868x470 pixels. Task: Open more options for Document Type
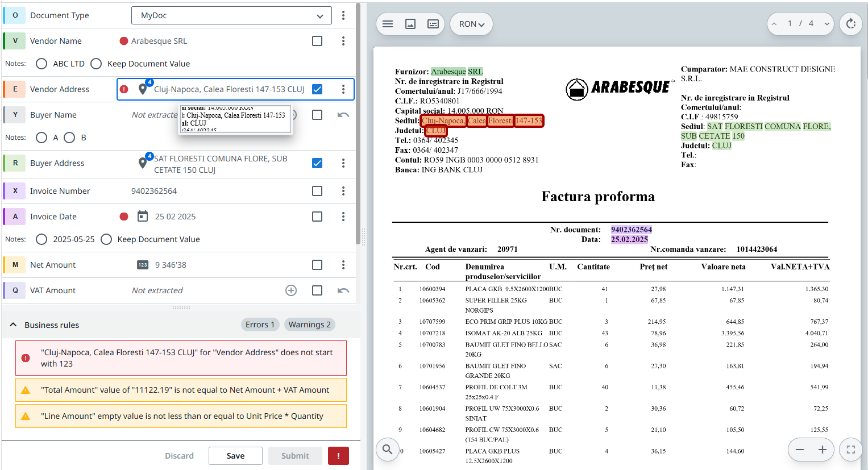coord(343,15)
